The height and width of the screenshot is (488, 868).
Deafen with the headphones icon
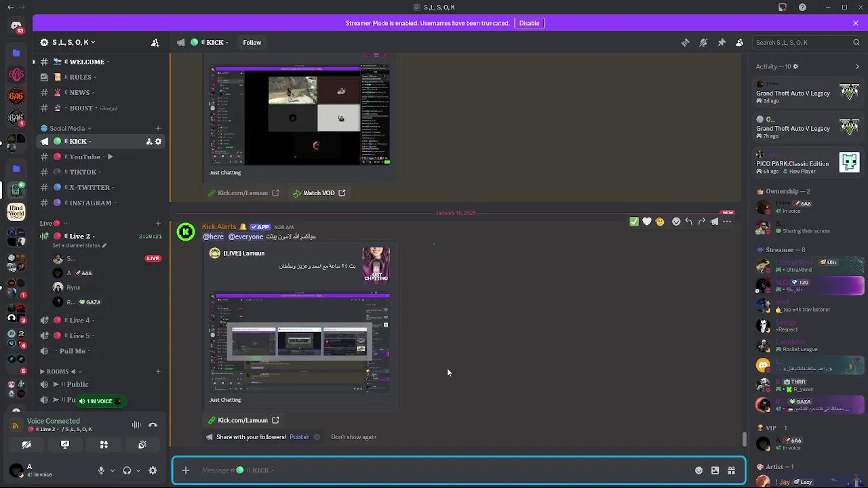tap(127, 470)
